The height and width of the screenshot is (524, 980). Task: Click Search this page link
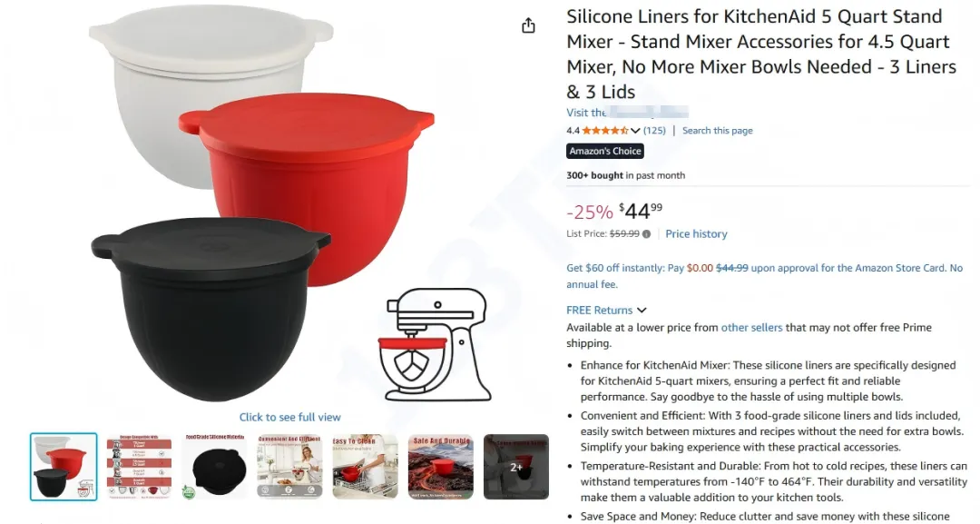(717, 131)
